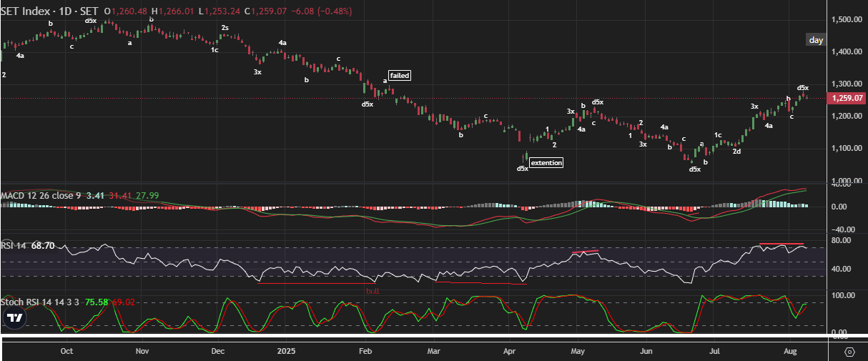This screenshot has width=868, height=361.
Task: Click the May label on the time axis
Action: click(578, 352)
